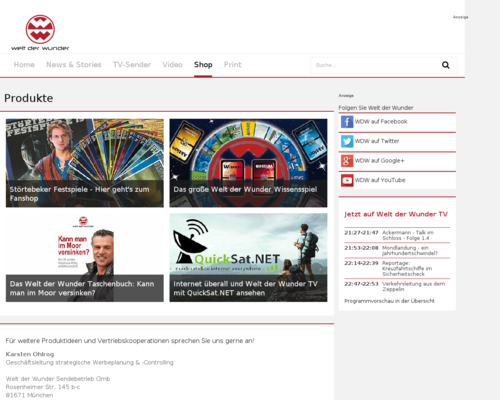500x400 pixels.
Task: Click the Produkte page heading
Action: (x=29, y=98)
